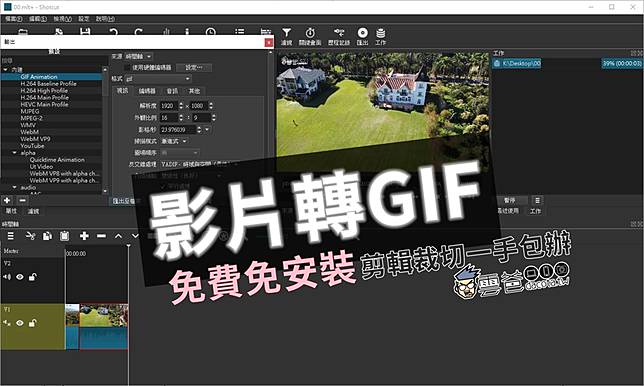Screen dimensions: 644x386
Task: Open the File menu in menu bar
Action: 14,19
